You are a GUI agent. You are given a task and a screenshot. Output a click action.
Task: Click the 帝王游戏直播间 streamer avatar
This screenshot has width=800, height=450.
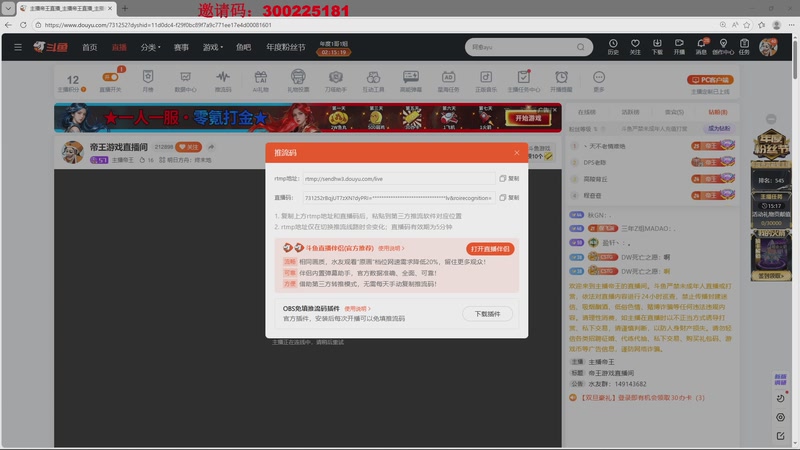click(72, 152)
